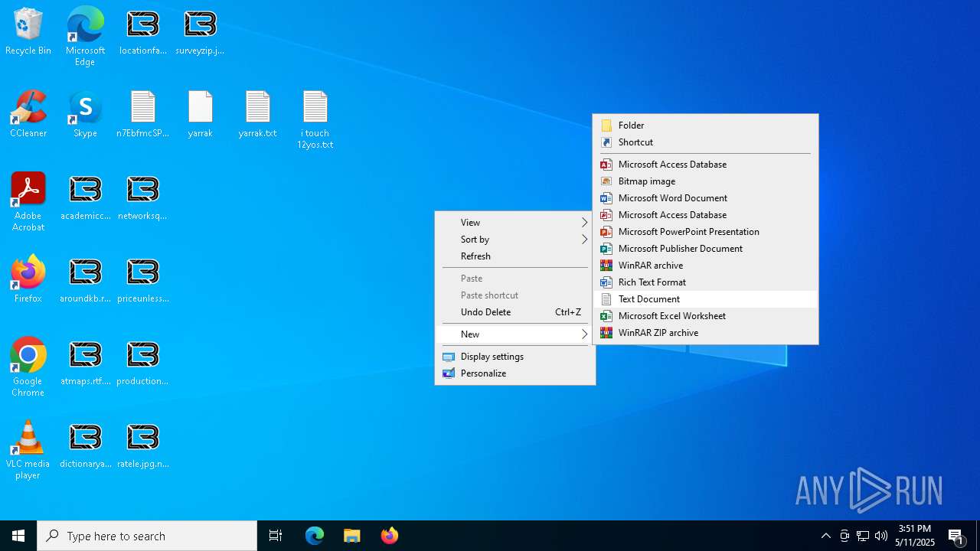Select the n7EbfmcSP... text file icon
The height and width of the screenshot is (551, 980).
tap(143, 115)
